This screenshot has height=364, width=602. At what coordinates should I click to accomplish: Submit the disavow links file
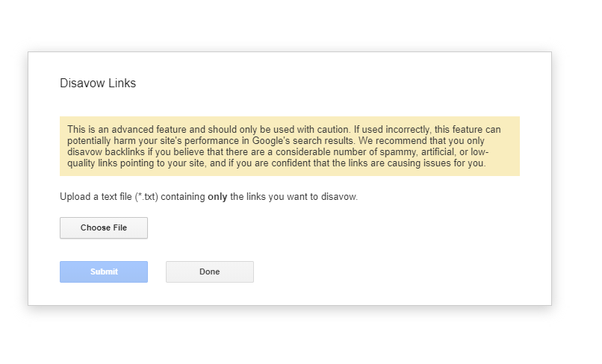[104, 272]
